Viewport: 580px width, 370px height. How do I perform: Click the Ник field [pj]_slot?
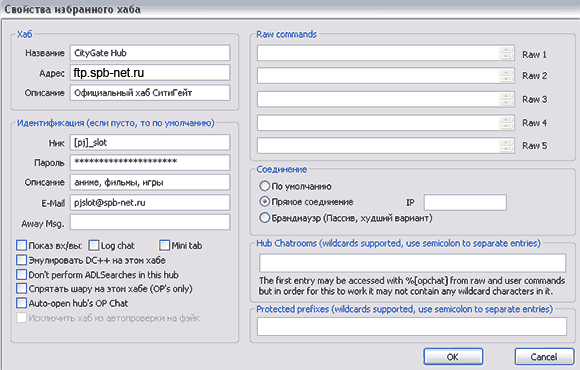pyautogui.click(x=150, y=142)
